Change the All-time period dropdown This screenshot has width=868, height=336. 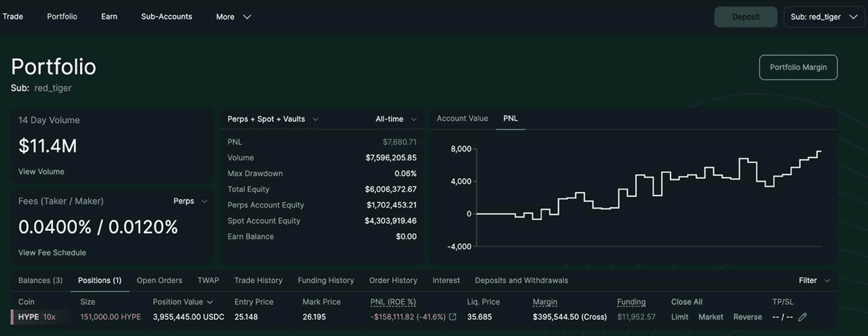pos(396,119)
